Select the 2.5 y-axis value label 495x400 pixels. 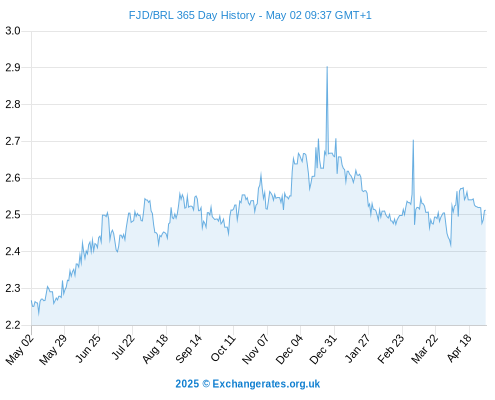point(13,215)
